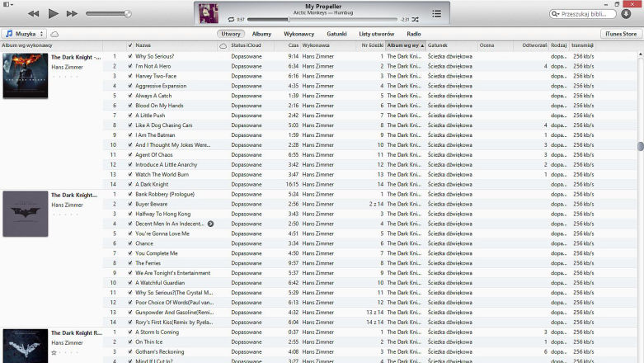Select The Dark Knight album cover with flames
The image size is (644, 363).
pos(26,76)
